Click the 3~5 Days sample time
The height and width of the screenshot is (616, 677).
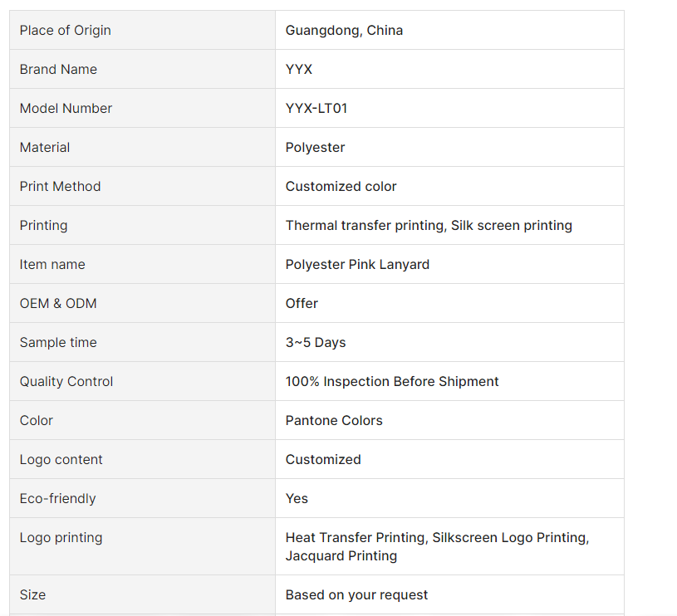316,343
